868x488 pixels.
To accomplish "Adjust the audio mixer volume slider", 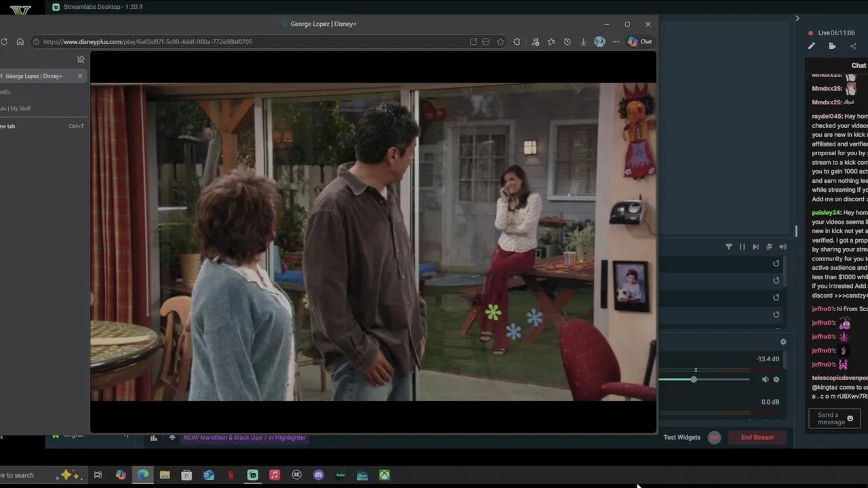I will 694,380.
